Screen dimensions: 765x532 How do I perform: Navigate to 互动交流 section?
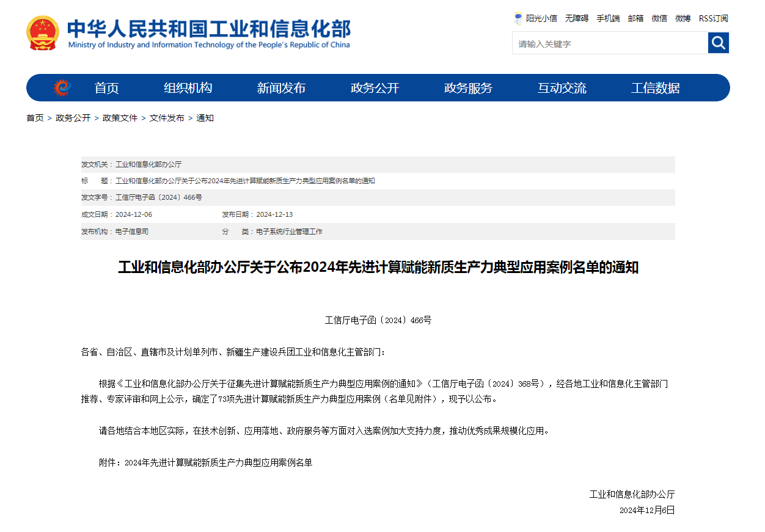tap(562, 88)
